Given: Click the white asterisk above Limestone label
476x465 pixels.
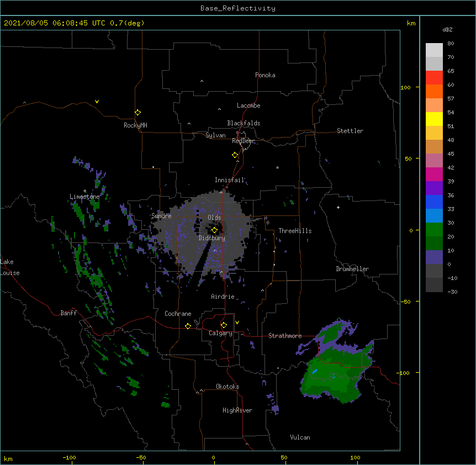Looking at the screenshot, I should pyautogui.click(x=85, y=191).
